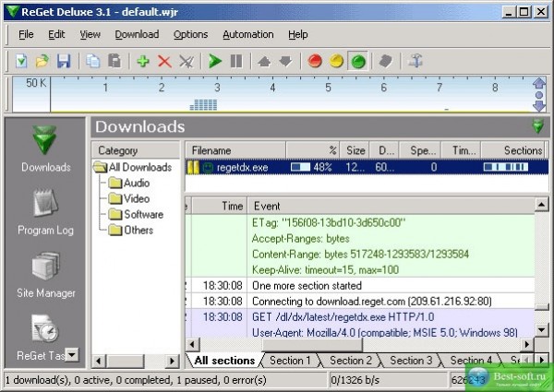Click the category pane's scroll right arrow
Viewport: 554px width, 392px height.
coord(172,361)
